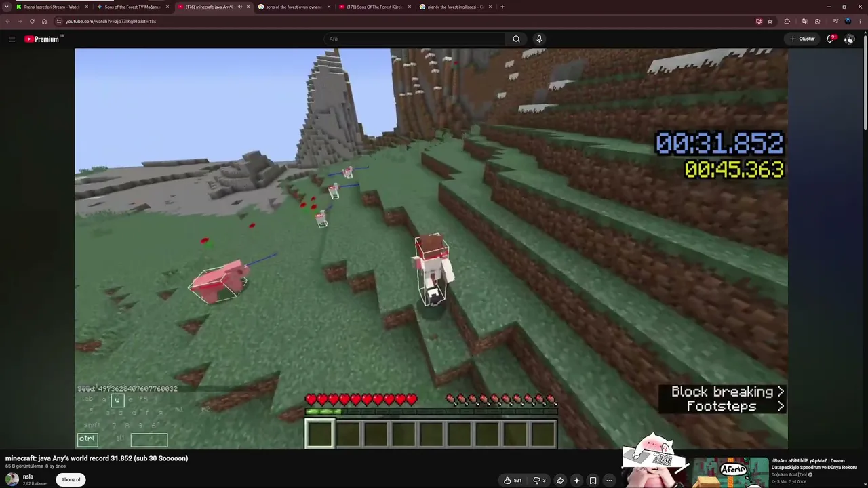This screenshot has height=488, width=868.
Task: Expand the tab search dropdown arrow
Action: 7,7
